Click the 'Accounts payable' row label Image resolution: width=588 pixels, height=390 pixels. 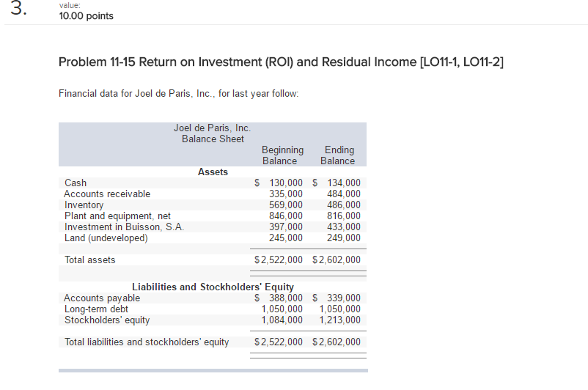pos(102,298)
